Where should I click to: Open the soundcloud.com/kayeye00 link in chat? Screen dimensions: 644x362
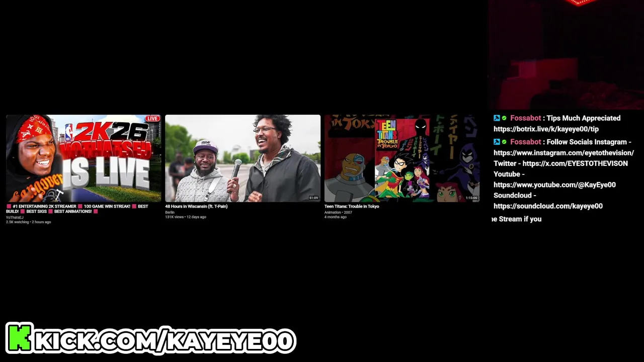pyautogui.click(x=548, y=206)
